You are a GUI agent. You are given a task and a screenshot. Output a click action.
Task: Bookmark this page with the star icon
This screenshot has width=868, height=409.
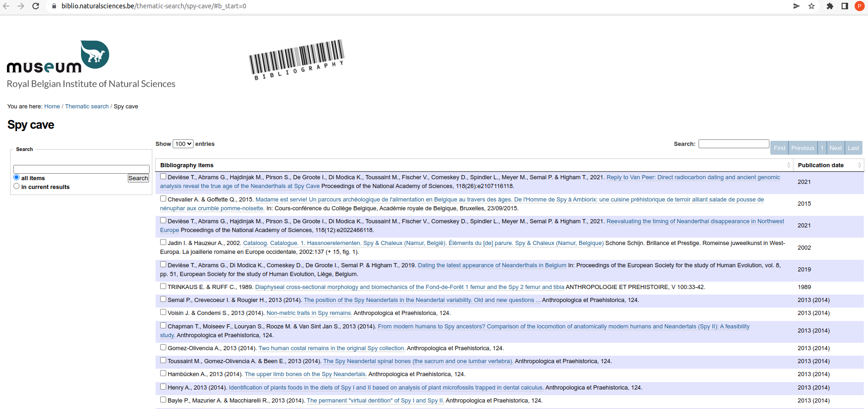[x=812, y=6]
